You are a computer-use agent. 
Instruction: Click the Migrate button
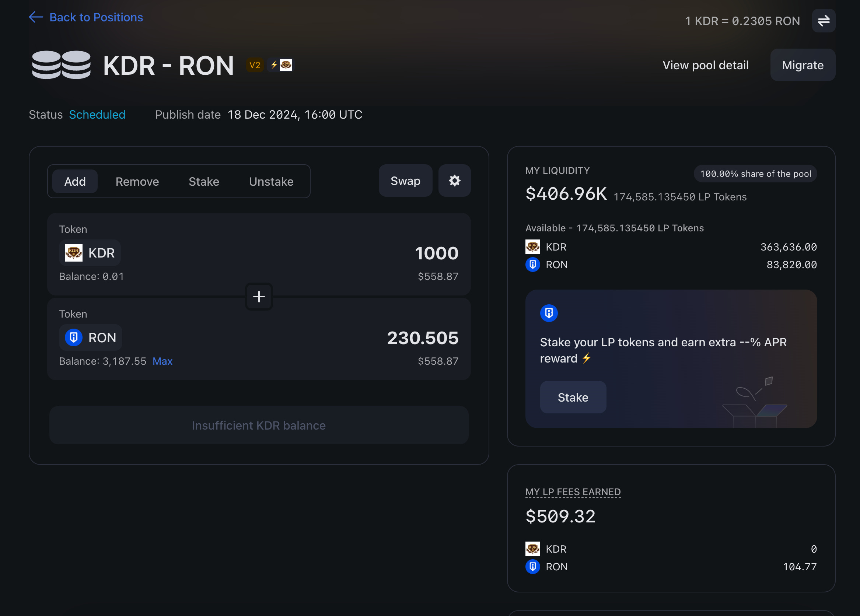point(803,65)
